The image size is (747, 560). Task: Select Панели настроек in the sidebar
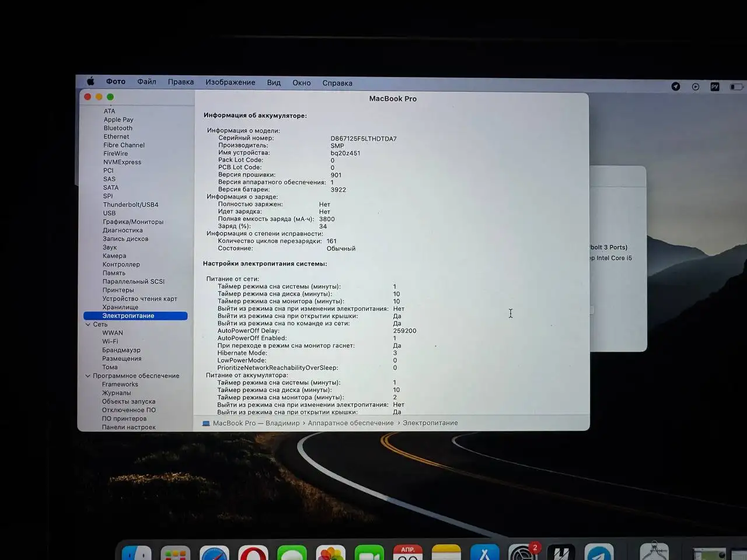pyautogui.click(x=129, y=427)
